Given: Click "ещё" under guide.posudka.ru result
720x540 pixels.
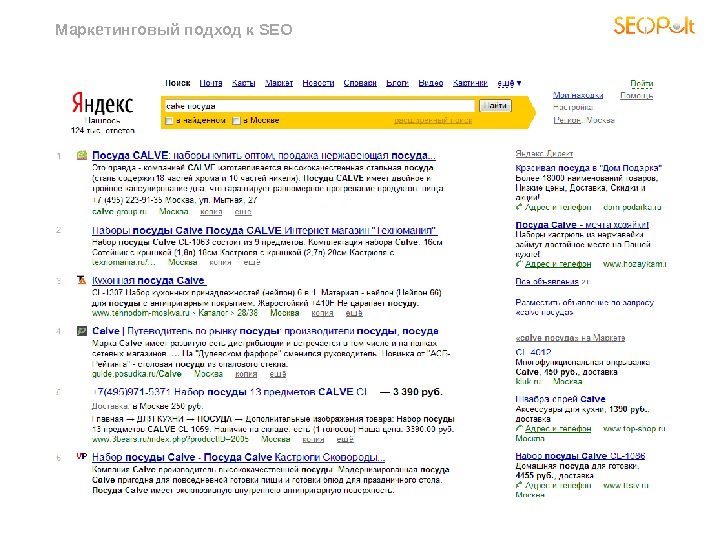Looking at the screenshot, I should coord(278,374).
